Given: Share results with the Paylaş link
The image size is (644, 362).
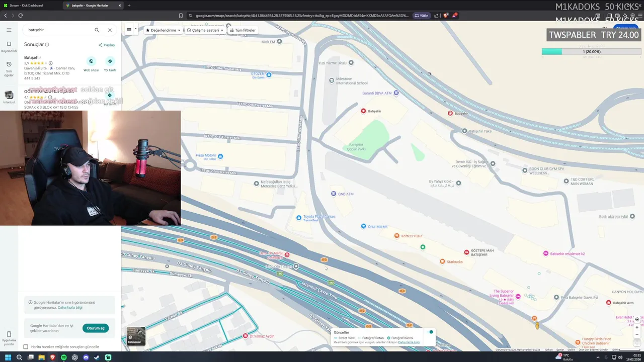Looking at the screenshot, I should click(x=107, y=45).
